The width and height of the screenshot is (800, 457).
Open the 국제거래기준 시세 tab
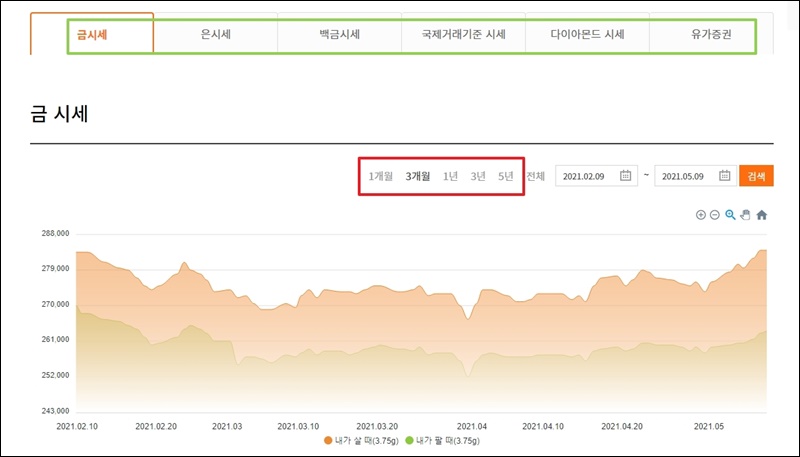tap(464, 34)
